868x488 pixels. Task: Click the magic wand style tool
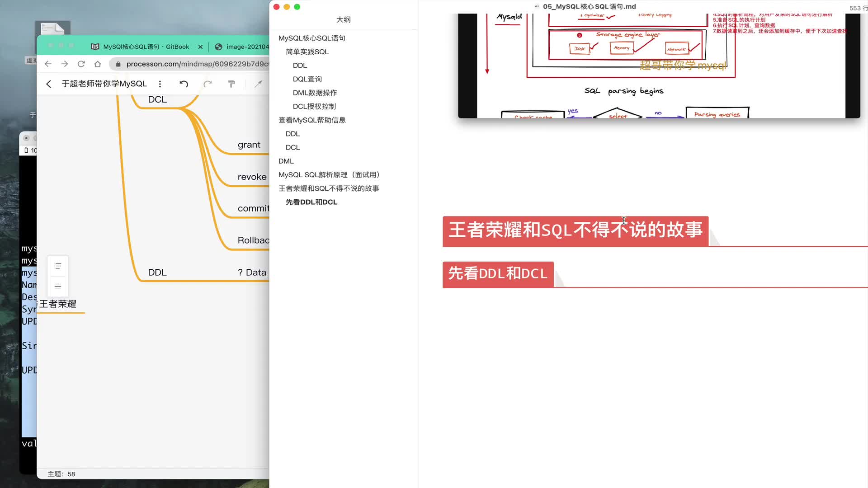coord(258,84)
